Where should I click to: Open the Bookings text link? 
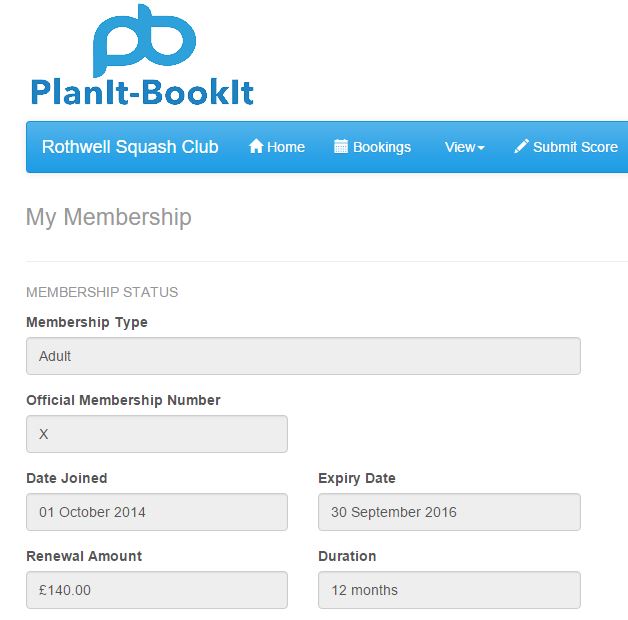coord(382,147)
